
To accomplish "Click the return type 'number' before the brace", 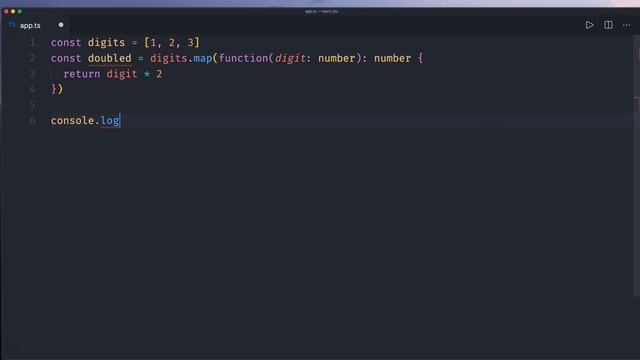I will tap(393, 58).
